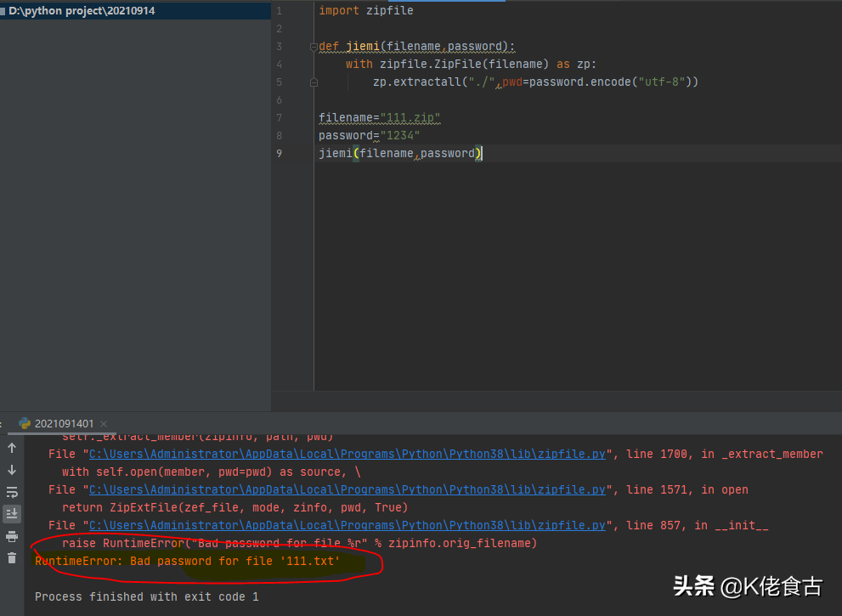The image size is (842, 616).
Task: Click the fold end marker on line 5
Action: click(x=314, y=82)
